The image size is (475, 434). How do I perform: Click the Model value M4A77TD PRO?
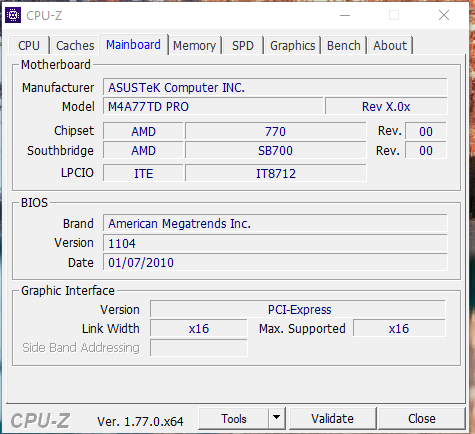click(213, 107)
